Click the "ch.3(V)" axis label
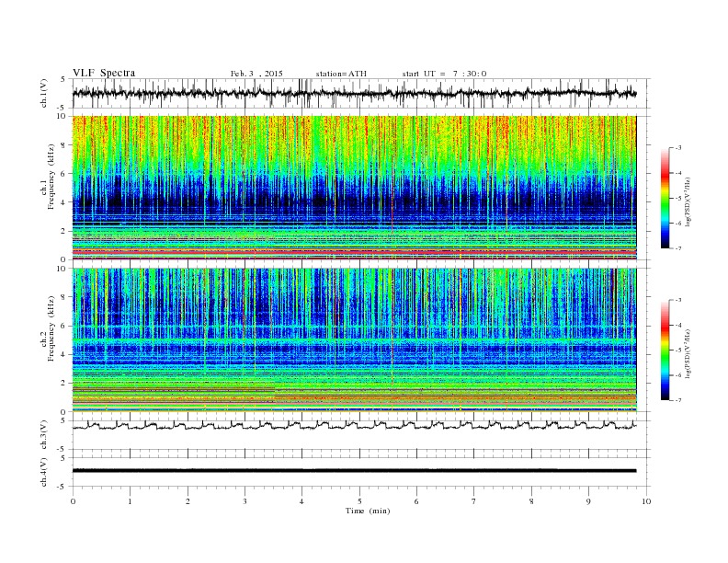 [43, 435]
